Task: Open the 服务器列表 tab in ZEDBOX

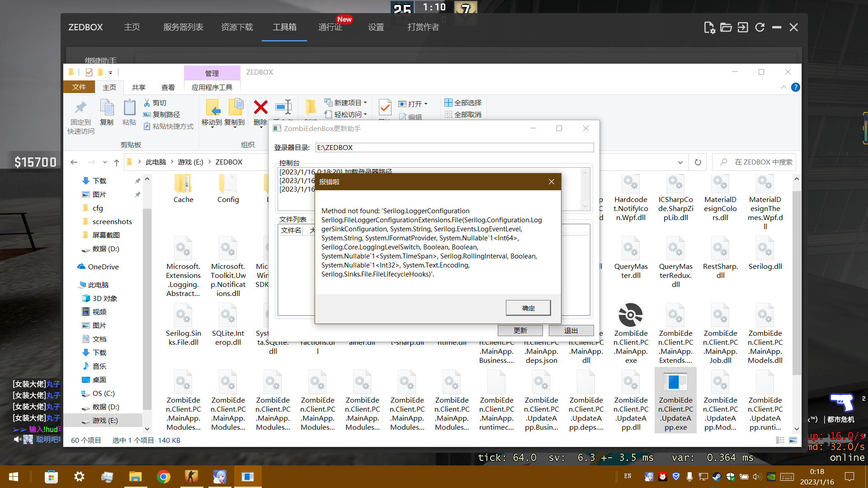Action: tap(183, 27)
